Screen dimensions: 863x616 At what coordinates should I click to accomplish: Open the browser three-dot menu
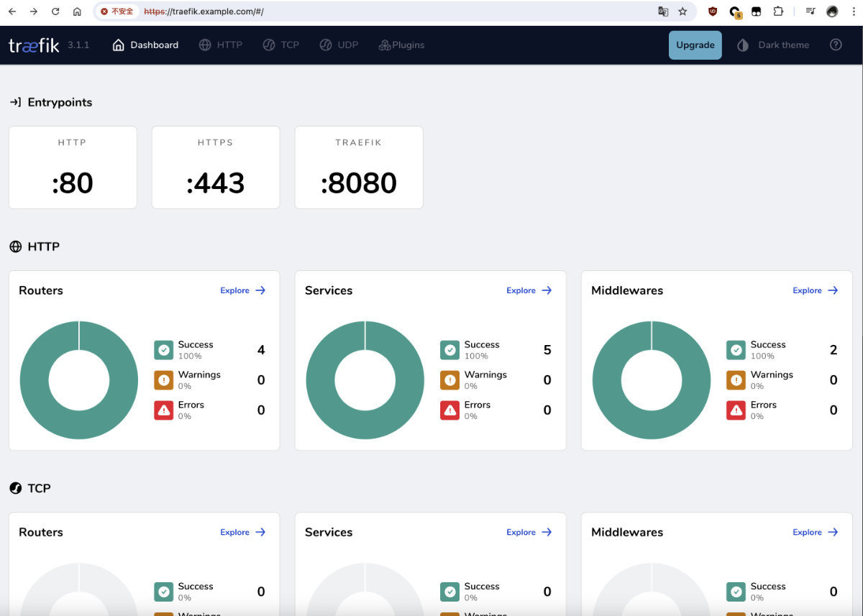click(x=852, y=12)
